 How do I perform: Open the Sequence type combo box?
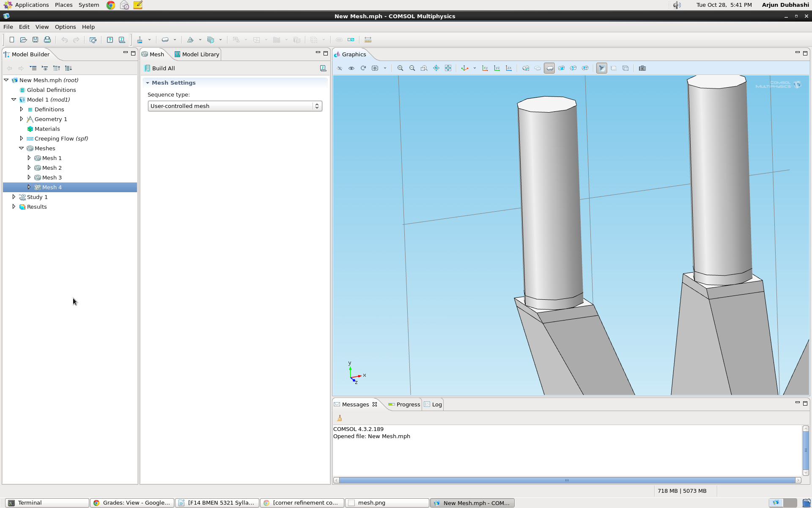235,106
